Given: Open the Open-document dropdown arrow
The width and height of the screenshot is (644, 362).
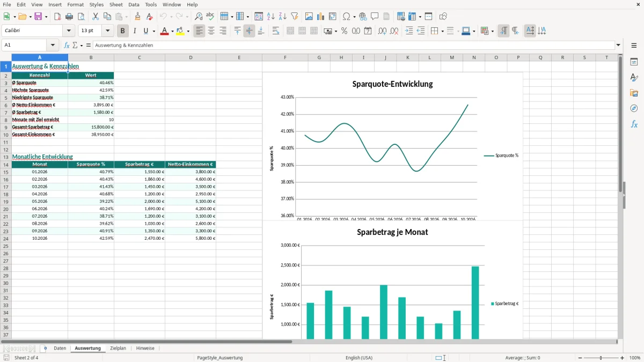Looking at the screenshot, I should (x=30, y=17).
